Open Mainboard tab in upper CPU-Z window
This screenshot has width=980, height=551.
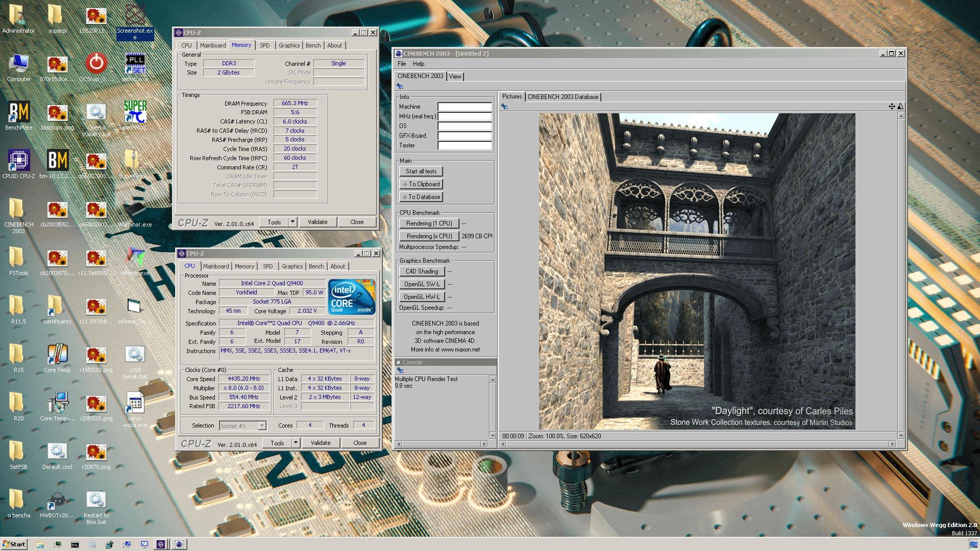(212, 45)
